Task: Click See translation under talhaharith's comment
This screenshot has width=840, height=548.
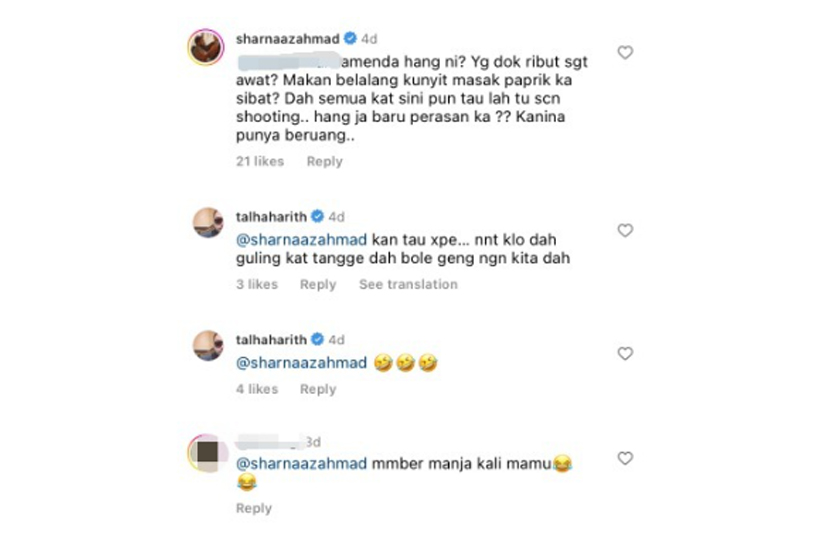Action: click(408, 284)
